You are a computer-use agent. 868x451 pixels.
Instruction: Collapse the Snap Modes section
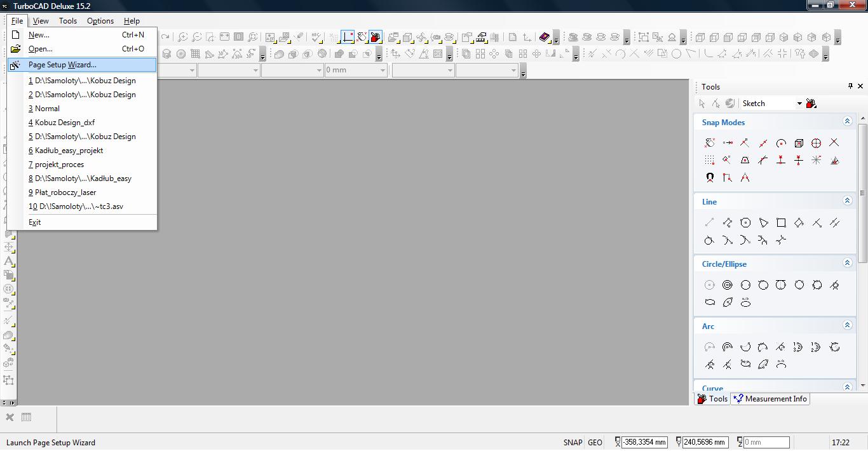click(847, 121)
